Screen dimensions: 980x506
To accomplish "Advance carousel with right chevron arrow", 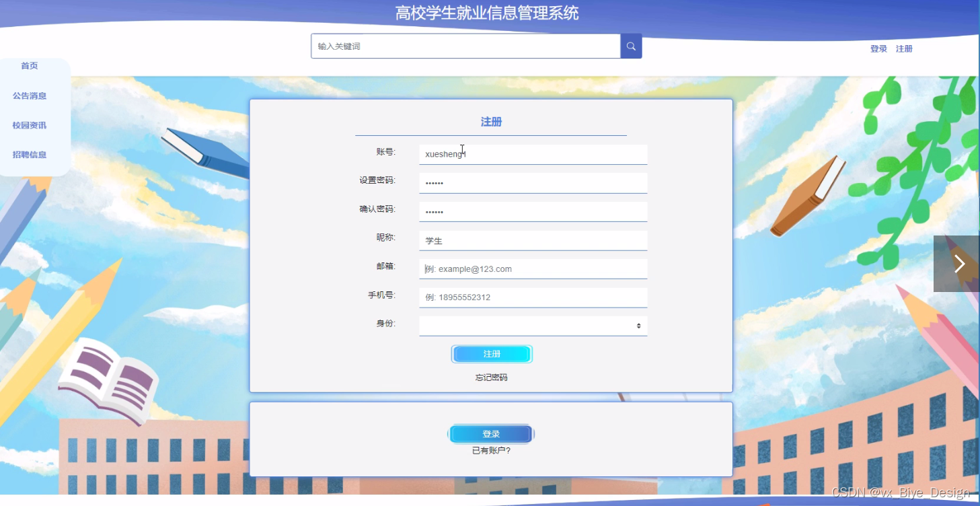I will tap(958, 264).
